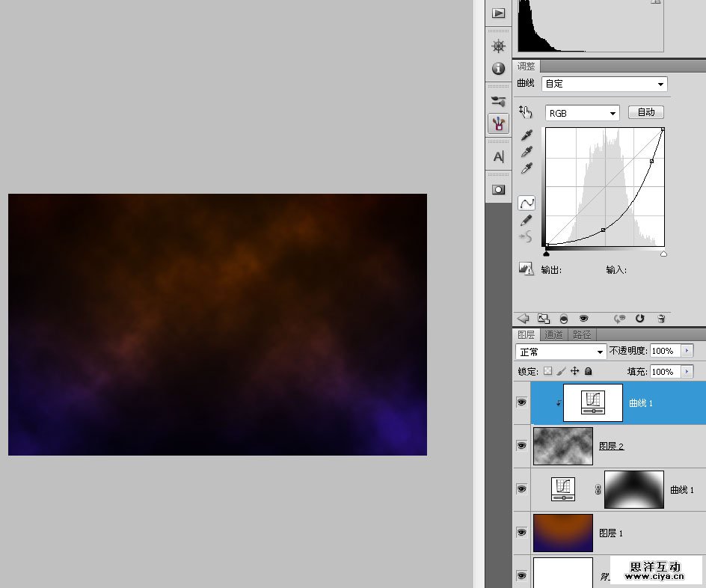
Task: Click the 自动 button
Action: (x=645, y=112)
